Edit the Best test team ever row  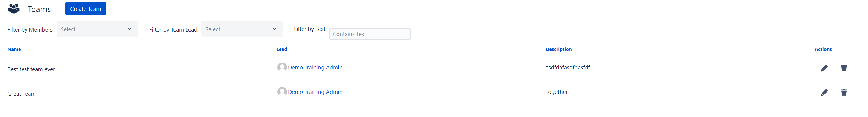click(x=824, y=68)
